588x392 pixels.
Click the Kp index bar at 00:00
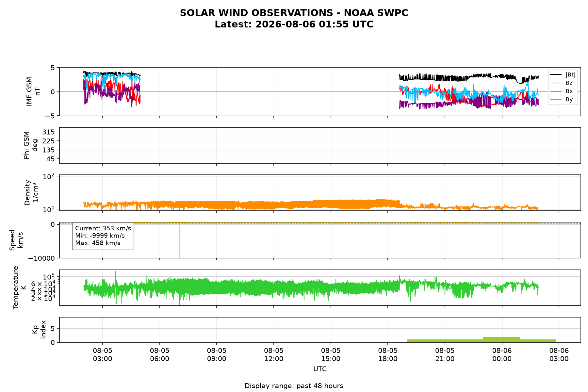coord(501,339)
